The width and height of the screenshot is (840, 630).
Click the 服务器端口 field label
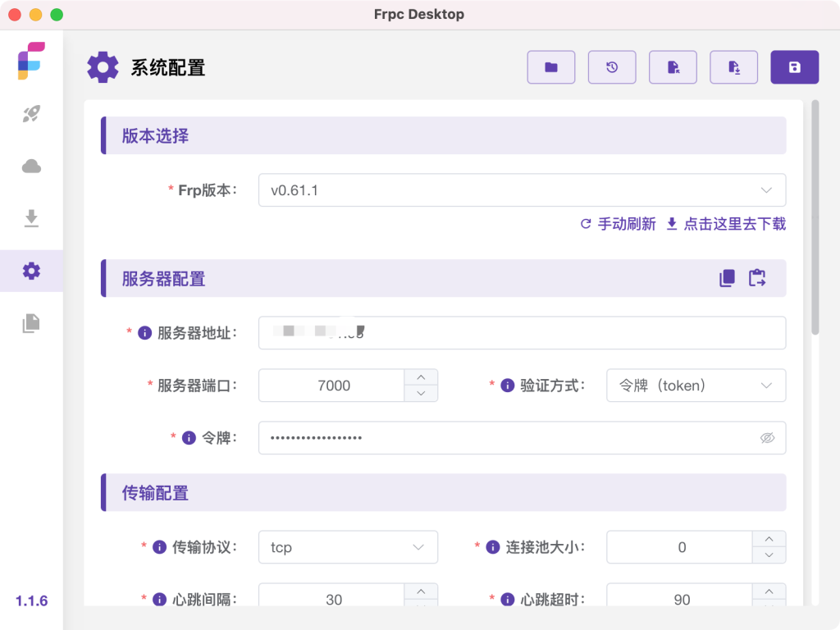(x=197, y=386)
